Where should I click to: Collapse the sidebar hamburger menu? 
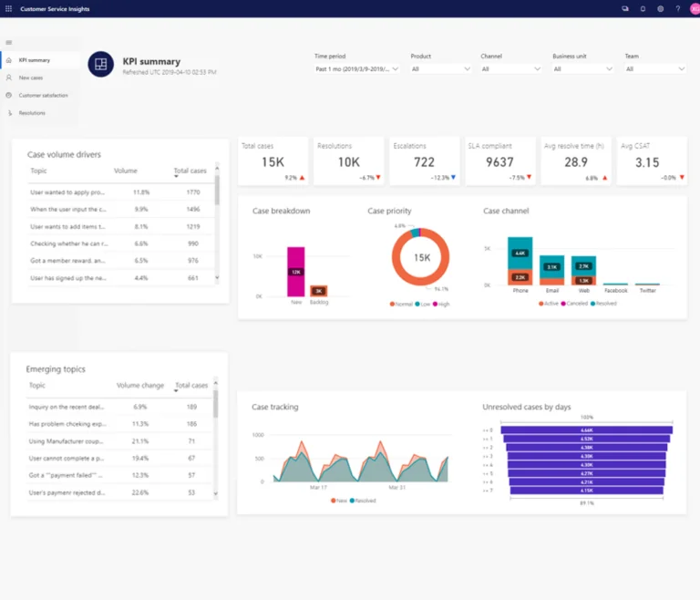[9, 43]
